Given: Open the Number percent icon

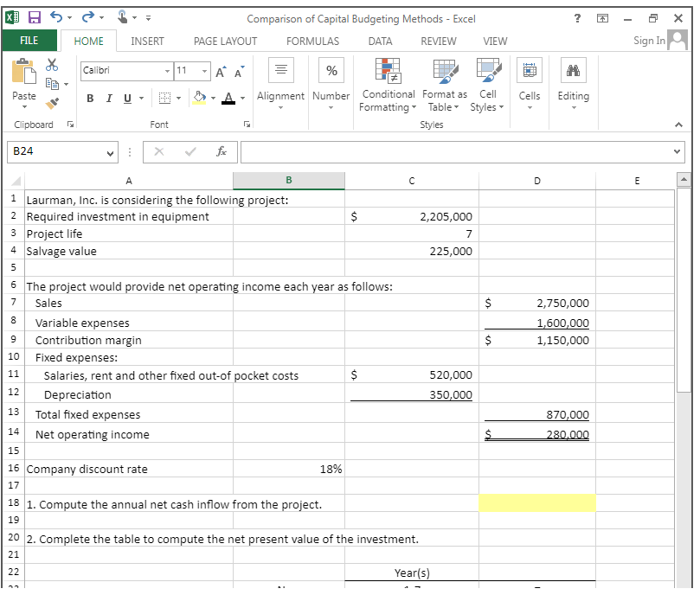Looking at the screenshot, I should [x=331, y=70].
